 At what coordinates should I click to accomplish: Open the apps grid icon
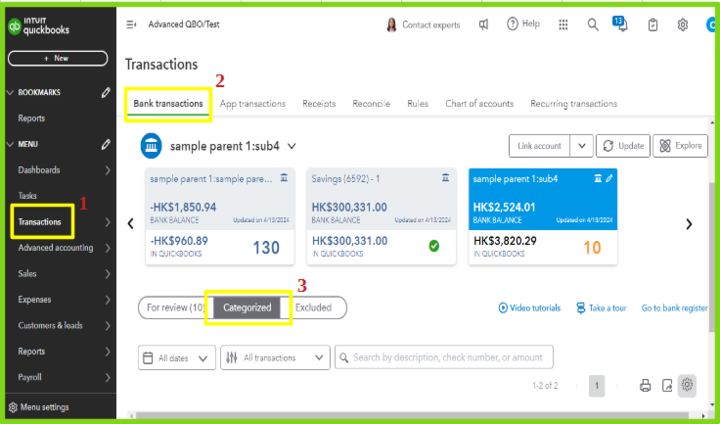pyautogui.click(x=563, y=25)
